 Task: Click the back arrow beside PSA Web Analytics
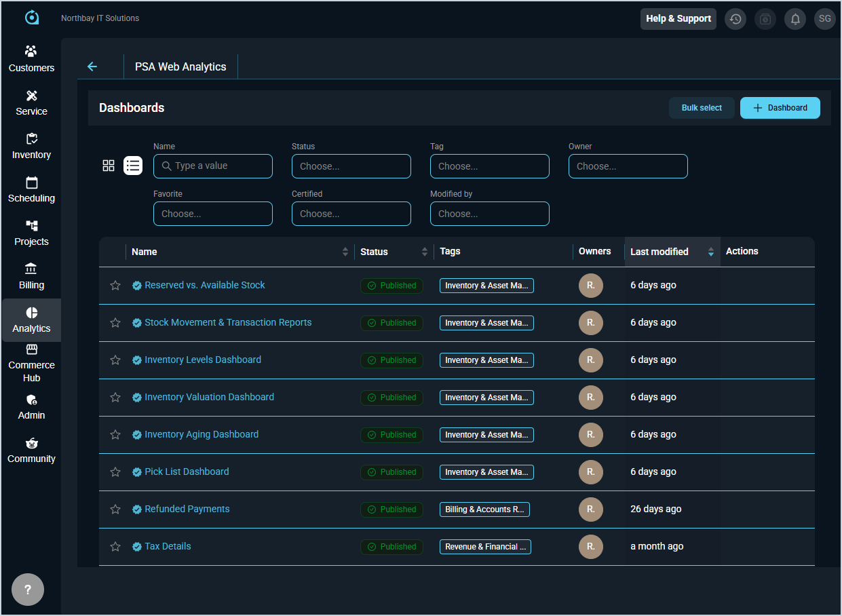tap(92, 66)
